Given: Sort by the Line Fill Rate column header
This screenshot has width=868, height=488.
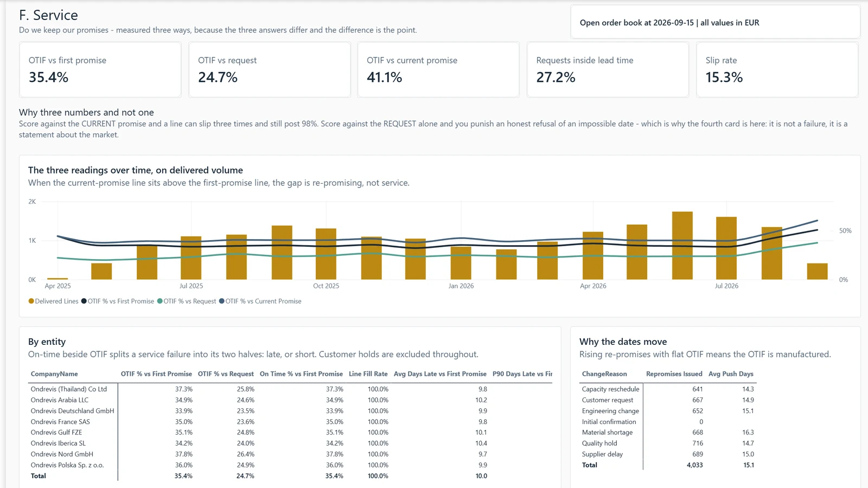Looking at the screenshot, I should click(368, 374).
